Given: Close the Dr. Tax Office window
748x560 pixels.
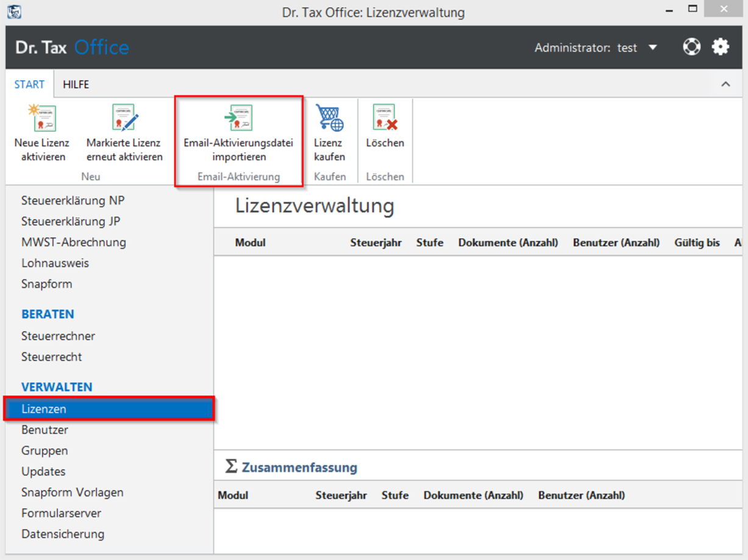Looking at the screenshot, I should point(724,10).
